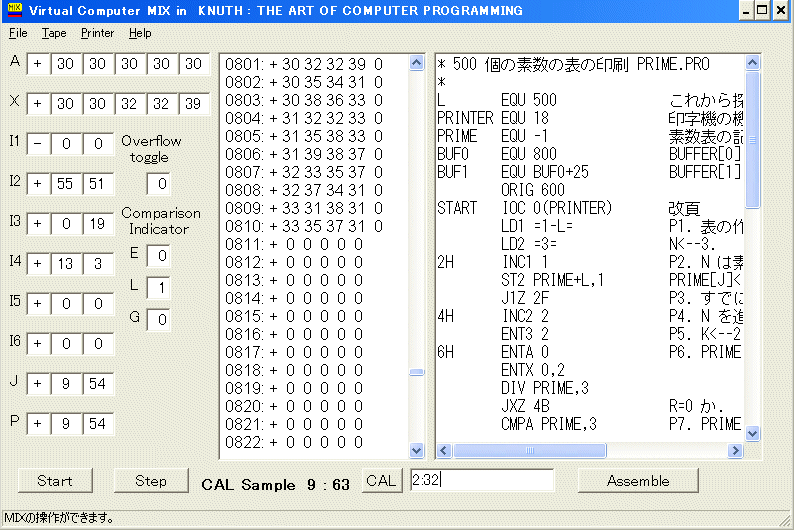Click the CAL input field containing 2:32
794x530 pixels.
(x=482, y=479)
